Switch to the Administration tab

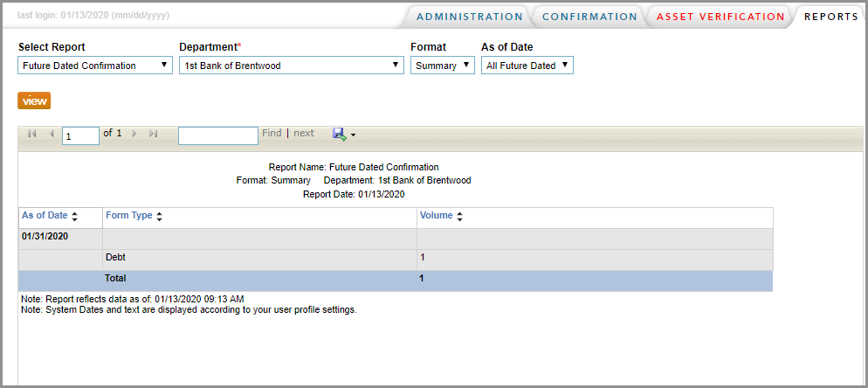(x=469, y=17)
